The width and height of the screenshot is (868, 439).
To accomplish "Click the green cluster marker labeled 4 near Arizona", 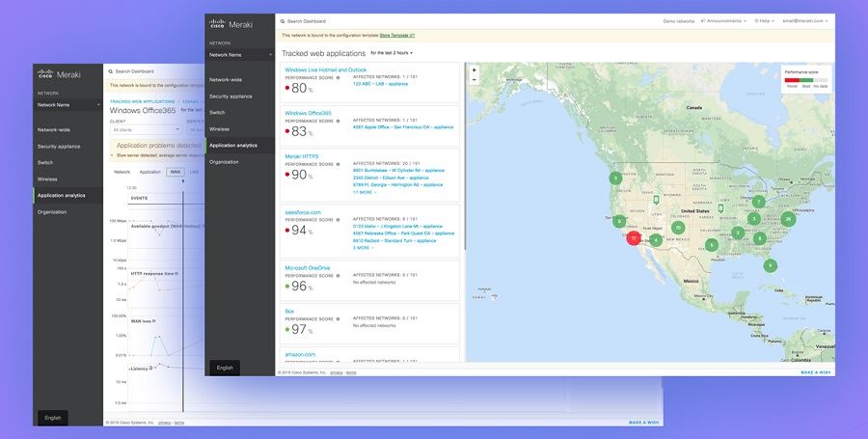I will [x=656, y=240].
